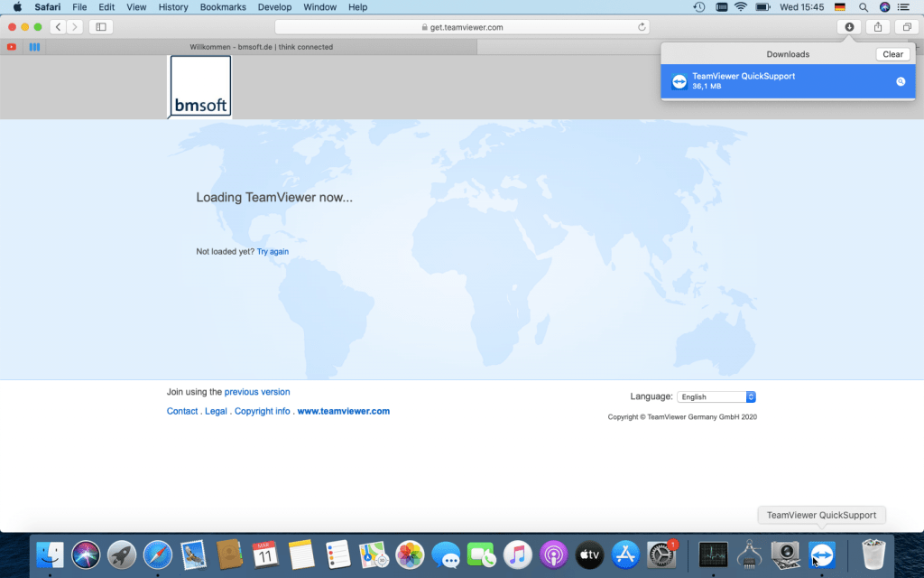Open Safari compass icon in the Dock
Image resolution: width=924 pixels, height=578 pixels.
coord(158,555)
